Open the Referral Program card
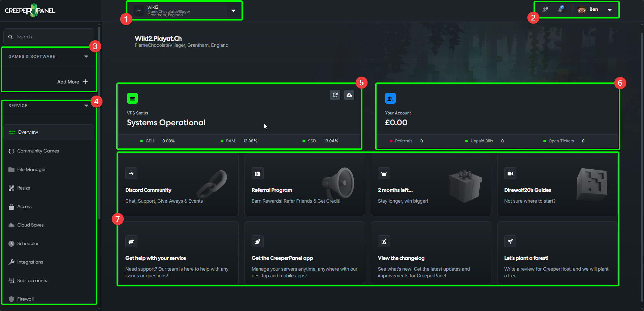The height and width of the screenshot is (311, 644). coord(305,185)
